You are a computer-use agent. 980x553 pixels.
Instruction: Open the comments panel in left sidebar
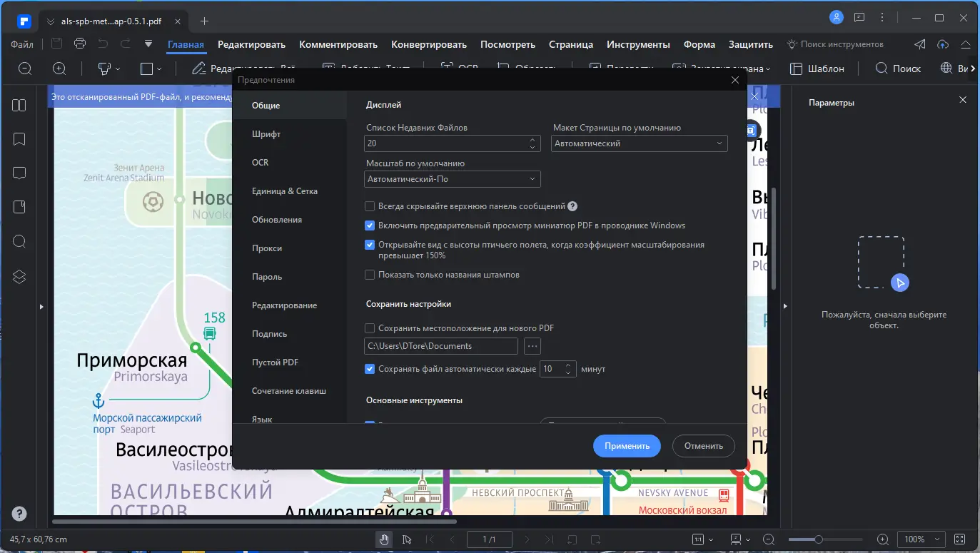coord(19,173)
